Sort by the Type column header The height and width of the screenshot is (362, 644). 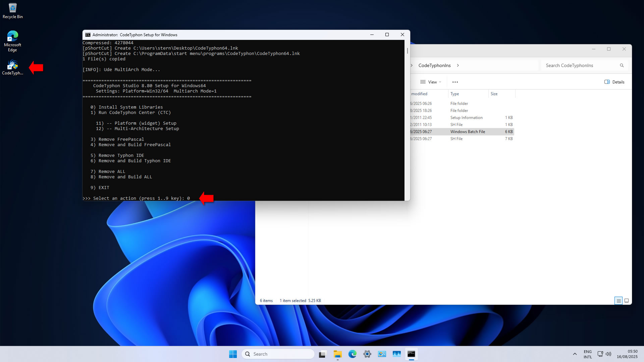click(x=468, y=94)
